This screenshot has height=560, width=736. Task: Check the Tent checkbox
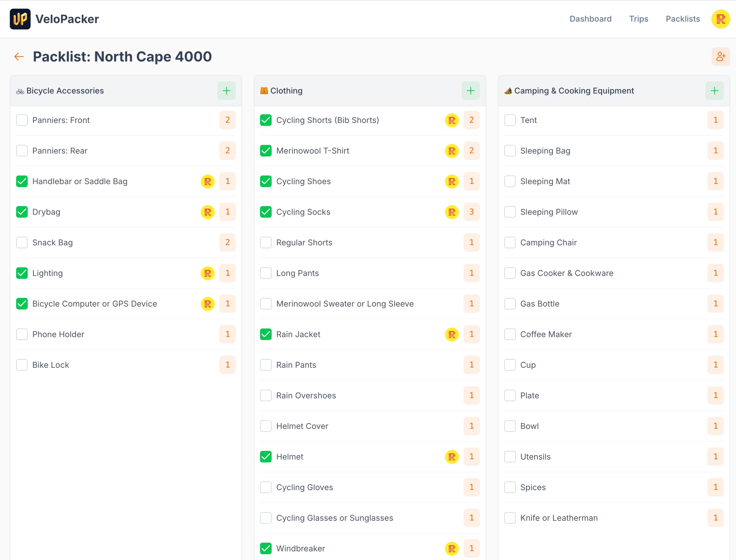[510, 120]
